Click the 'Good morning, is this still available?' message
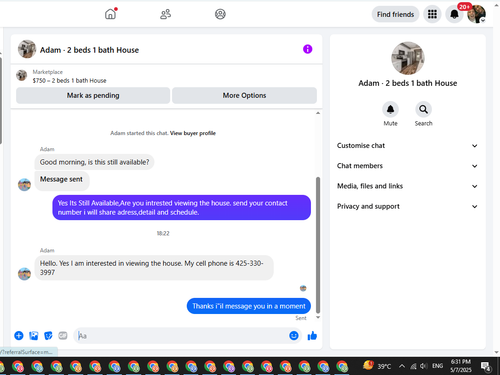The height and width of the screenshot is (375, 500). coord(94,162)
